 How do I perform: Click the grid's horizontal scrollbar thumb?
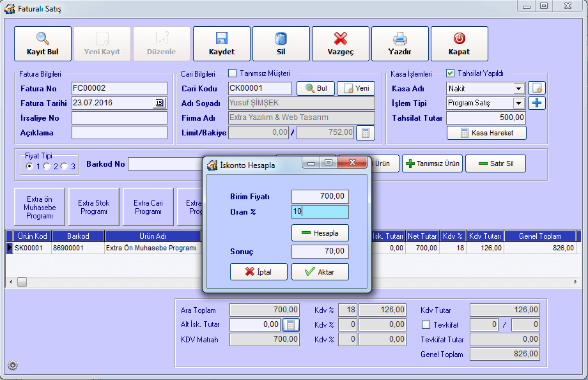pyautogui.click(x=22, y=282)
